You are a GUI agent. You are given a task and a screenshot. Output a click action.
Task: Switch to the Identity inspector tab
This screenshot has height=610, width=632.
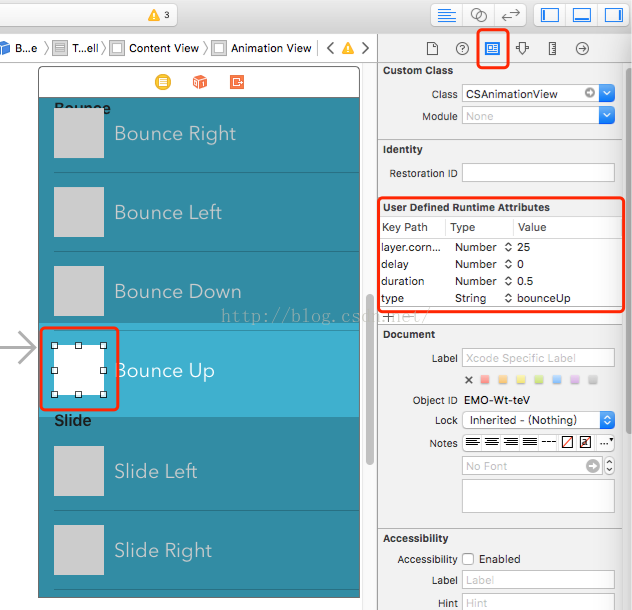tap(492, 49)
